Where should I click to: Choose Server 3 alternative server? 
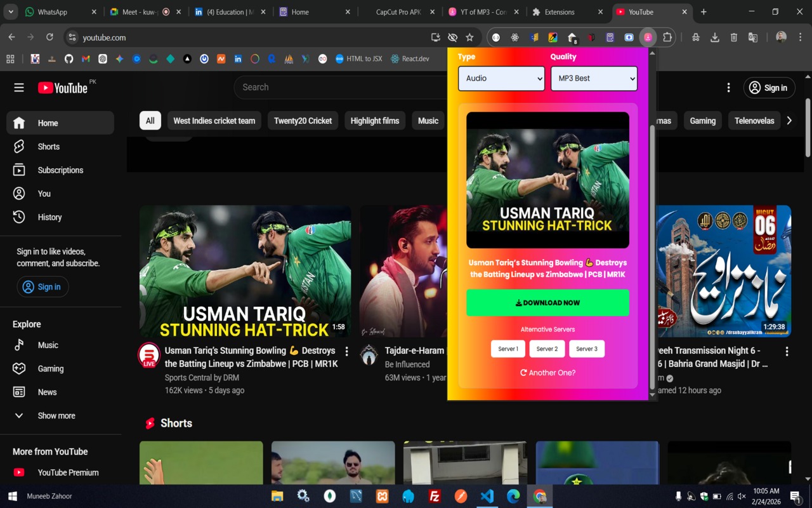point(587,349)
